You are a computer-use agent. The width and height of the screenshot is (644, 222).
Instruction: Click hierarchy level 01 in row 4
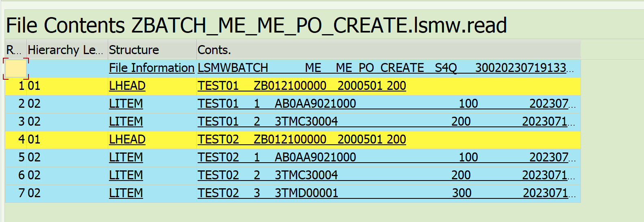coord(34,139)
